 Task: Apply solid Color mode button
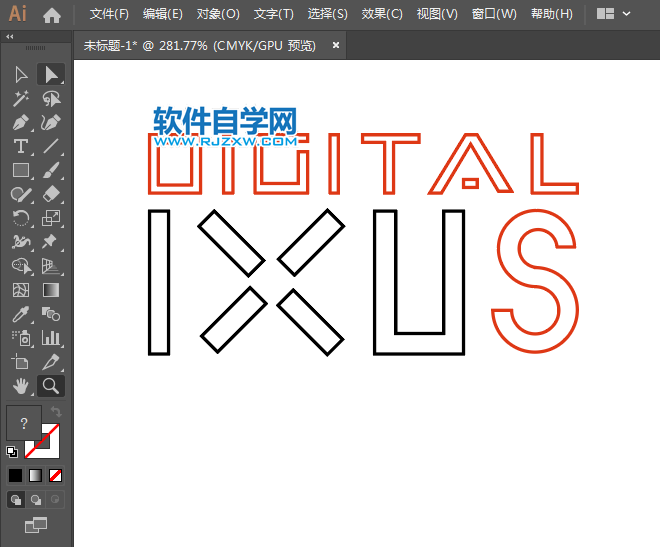pyautogui.click(x=16, y=475)
